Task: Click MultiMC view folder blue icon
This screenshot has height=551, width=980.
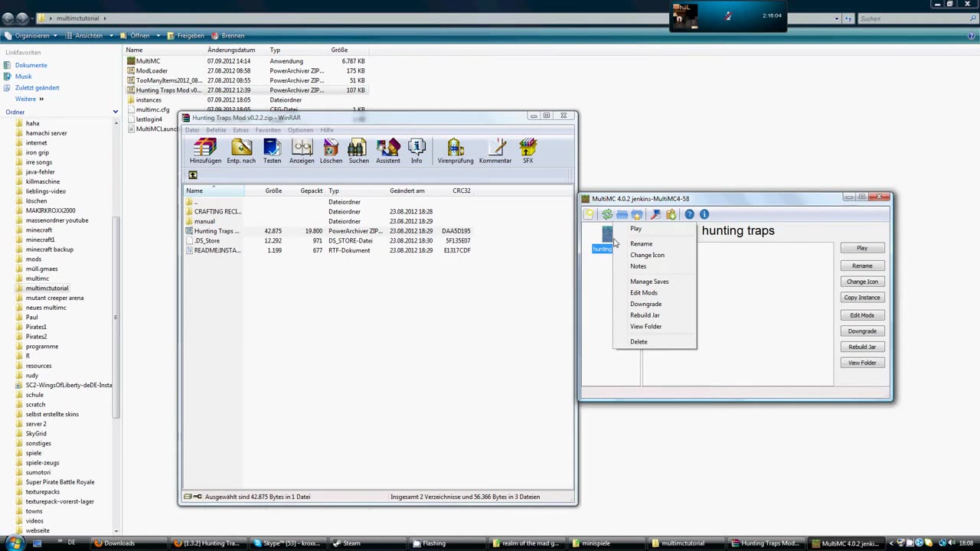Action: coord(622,215)
